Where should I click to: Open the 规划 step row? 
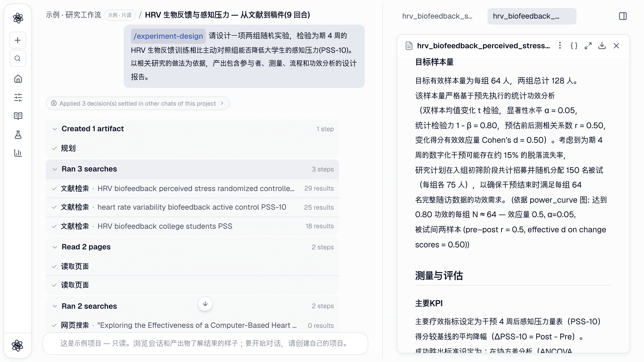192,148
